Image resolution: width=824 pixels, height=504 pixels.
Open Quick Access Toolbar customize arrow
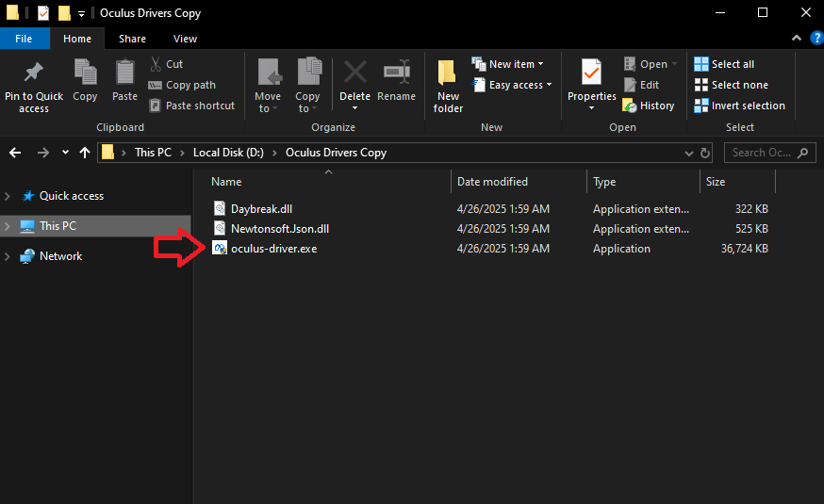coord(81,13)
